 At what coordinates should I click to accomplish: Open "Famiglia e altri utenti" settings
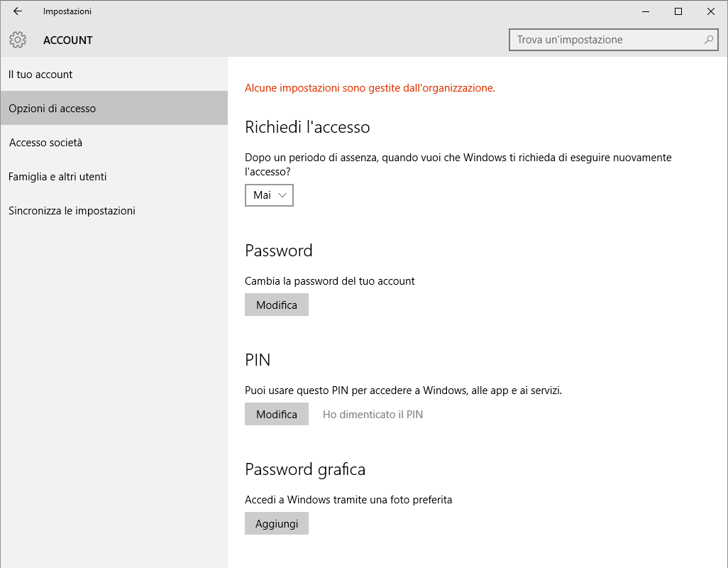click(57, 177)
